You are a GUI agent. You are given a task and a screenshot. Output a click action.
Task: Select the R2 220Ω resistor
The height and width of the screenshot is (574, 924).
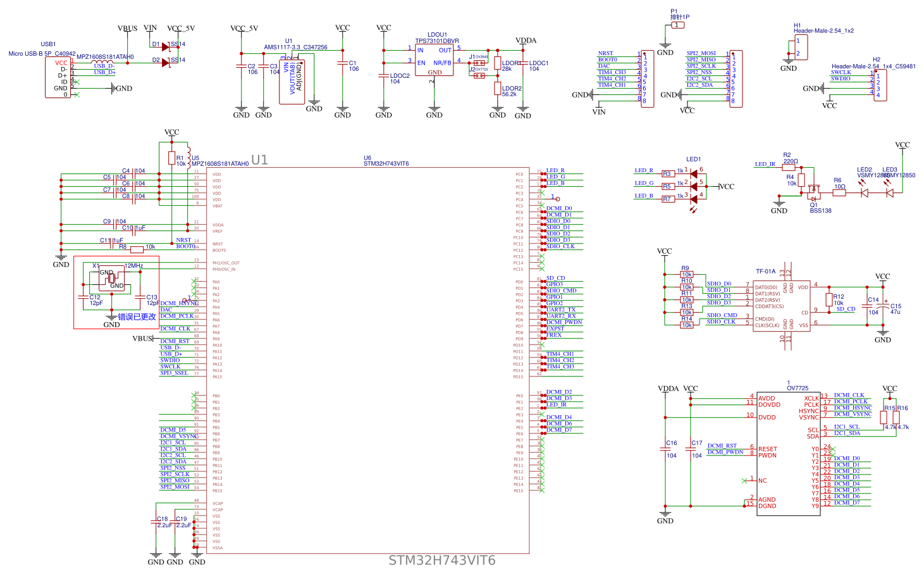pos(788,167)
